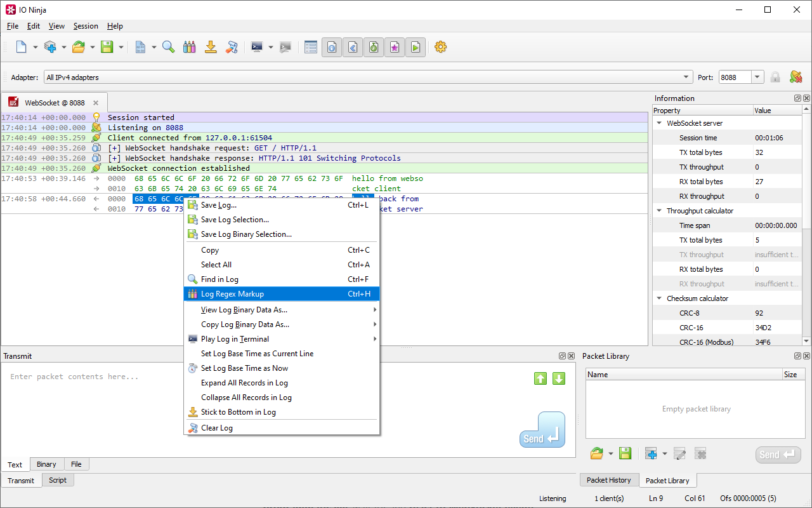The image size is (812, 508).
Task: Click the Name column header in Packet Library
Action: 683,375
